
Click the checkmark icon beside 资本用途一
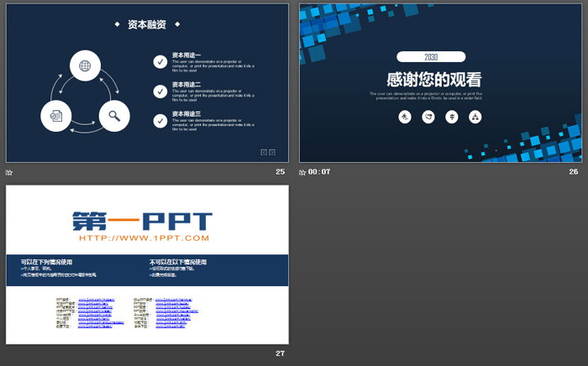coord(160,62)
